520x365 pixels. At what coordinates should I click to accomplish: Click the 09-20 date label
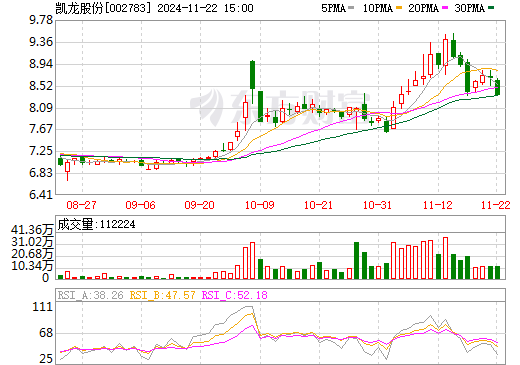[x=199, y=205]
